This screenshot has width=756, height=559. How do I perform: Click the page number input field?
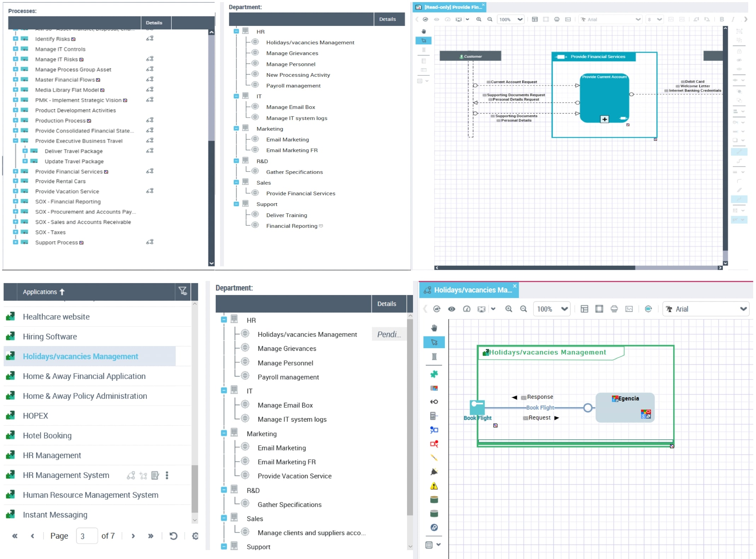[87, 536]
